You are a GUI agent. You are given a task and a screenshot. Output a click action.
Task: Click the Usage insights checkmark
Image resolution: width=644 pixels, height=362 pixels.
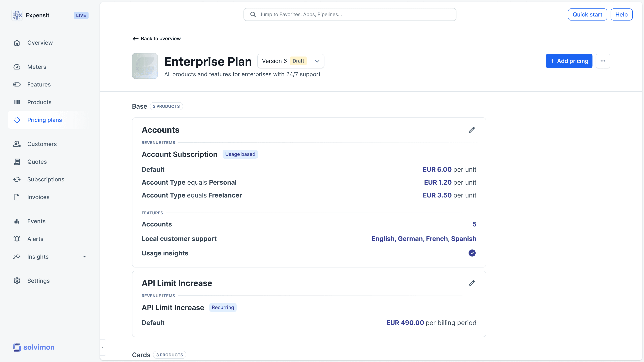coord(472,253)
